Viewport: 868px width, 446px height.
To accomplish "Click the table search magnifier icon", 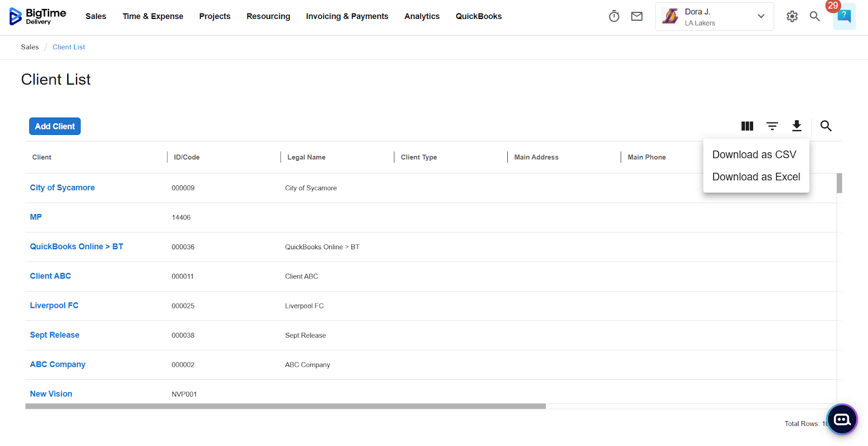I will tap(826, 126).
